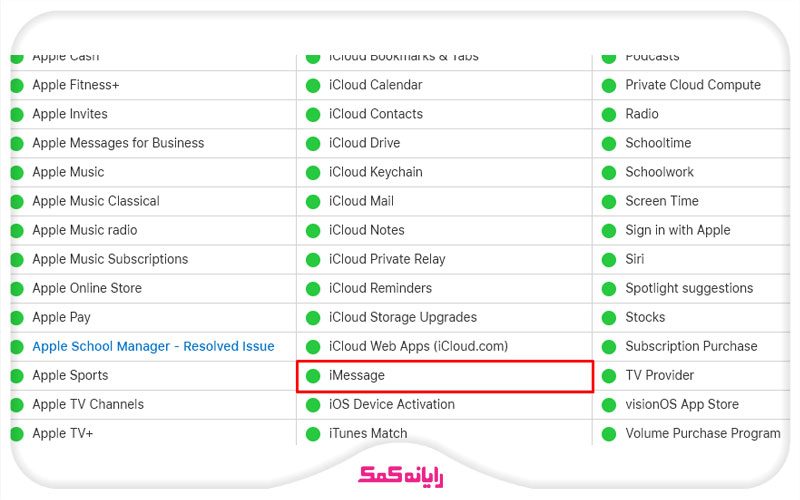
Task: Select the iMessage service entry
Action: (x=357, y=376)
